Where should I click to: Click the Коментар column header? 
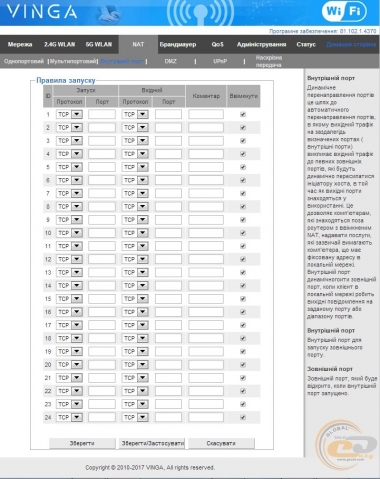[x=206, y=96]
